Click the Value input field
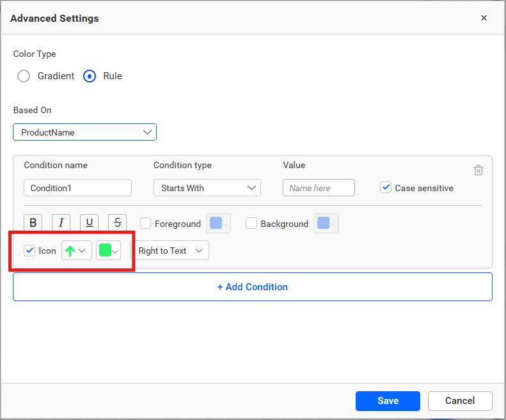The image size is (506, 420). [x=319, y=188]
